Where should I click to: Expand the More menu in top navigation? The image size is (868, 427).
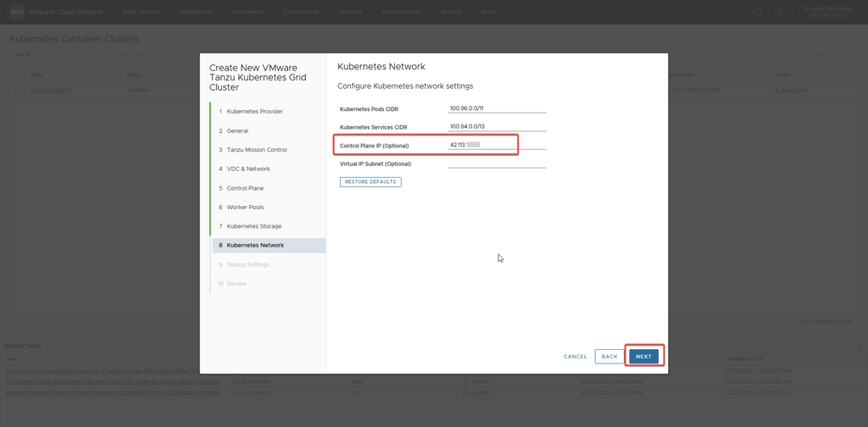click(x=490, y=12)
